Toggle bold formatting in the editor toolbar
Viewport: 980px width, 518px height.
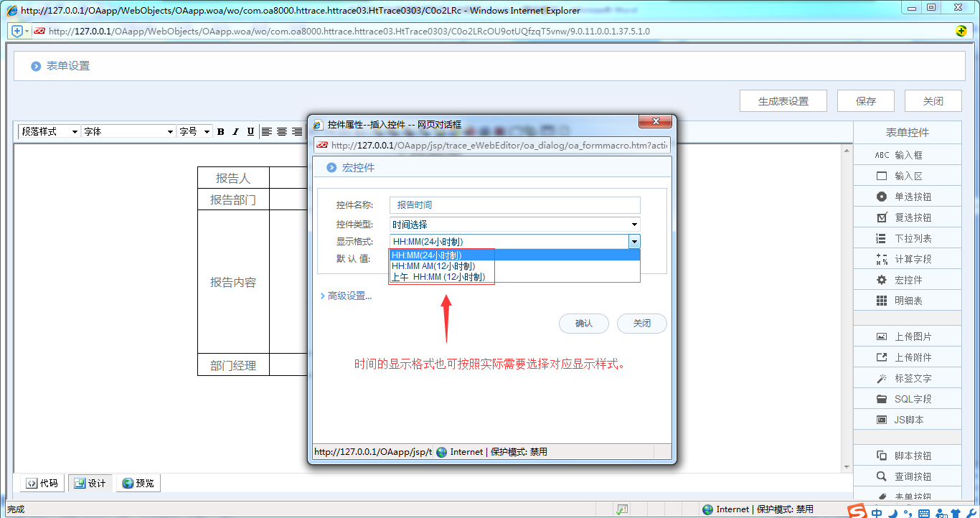click(x=220, y=131)
